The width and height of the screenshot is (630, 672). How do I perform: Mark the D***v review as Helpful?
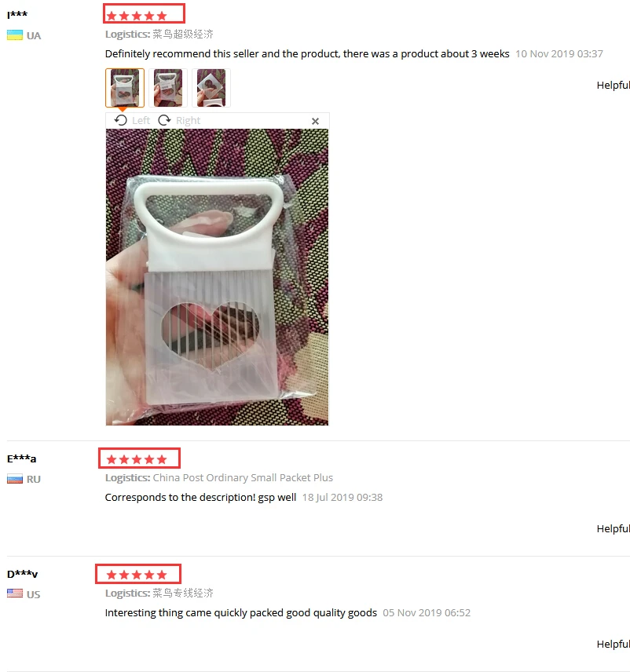(614, 645)
